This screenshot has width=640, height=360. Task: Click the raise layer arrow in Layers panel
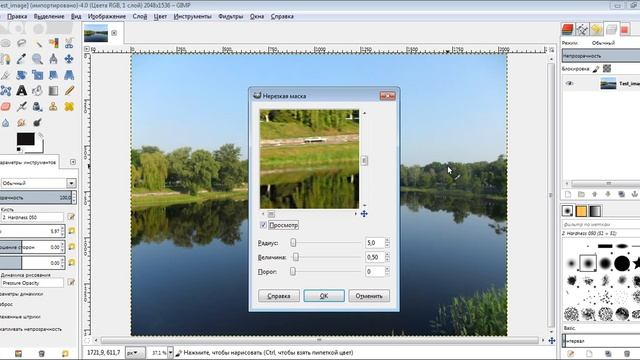pos(595,194)
